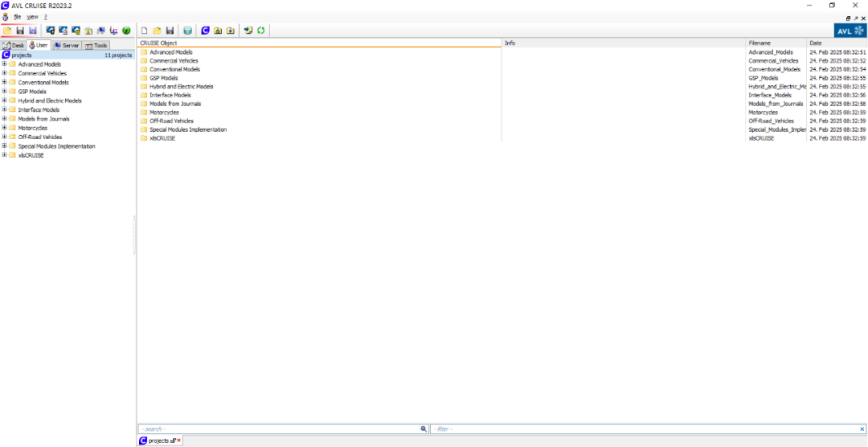
Task: Click the green refresh arrows icon in toolbar
Action: [x=261, y=31]
